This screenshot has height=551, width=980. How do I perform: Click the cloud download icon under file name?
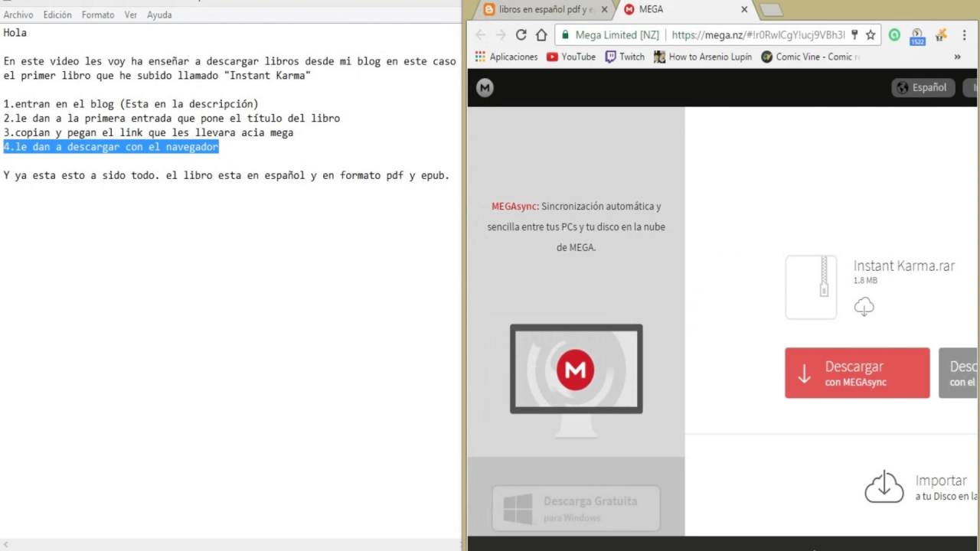[864, 306]
